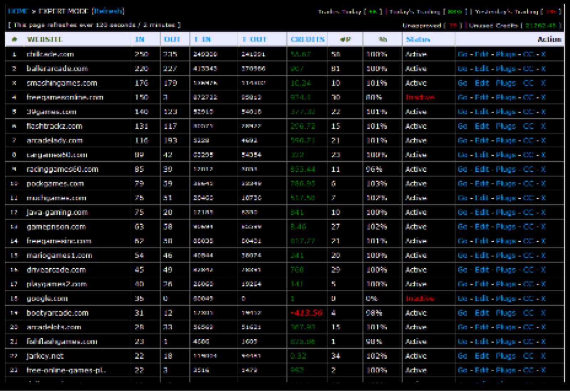Click Edit in the bootyarcade.com row
This screenshot has width=570, height=392.
coord(482,313)
